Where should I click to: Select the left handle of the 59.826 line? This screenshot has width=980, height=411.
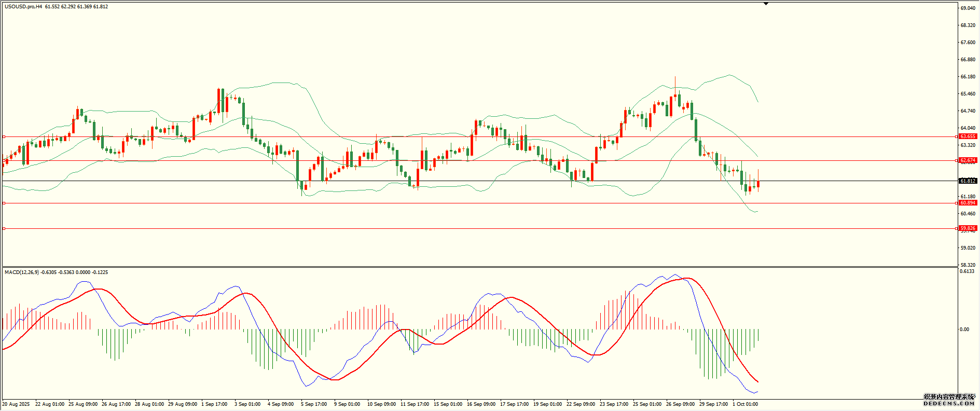point(4,228)
